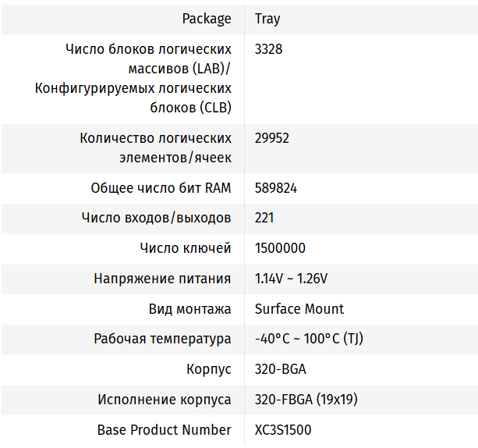Viewport: 478px width, 448px height.
Task: Click "Количество логических элементов/ячеек" label
Action: (155, 148)
